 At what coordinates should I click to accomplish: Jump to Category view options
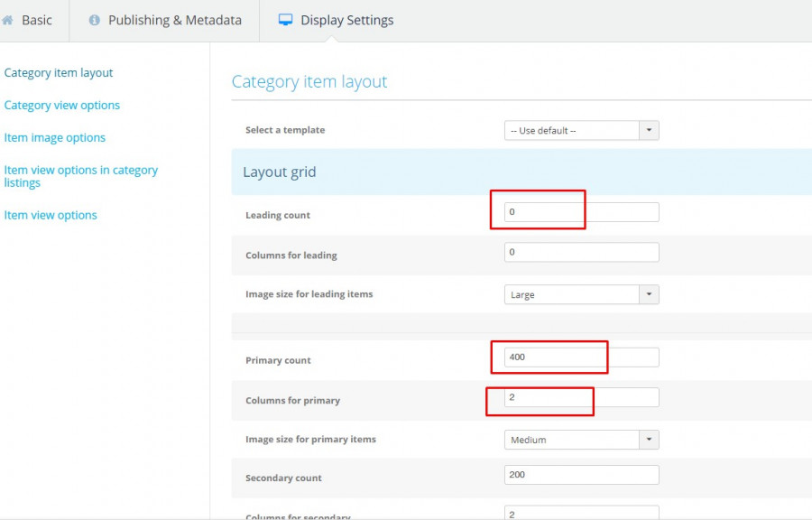coord(62,105)
